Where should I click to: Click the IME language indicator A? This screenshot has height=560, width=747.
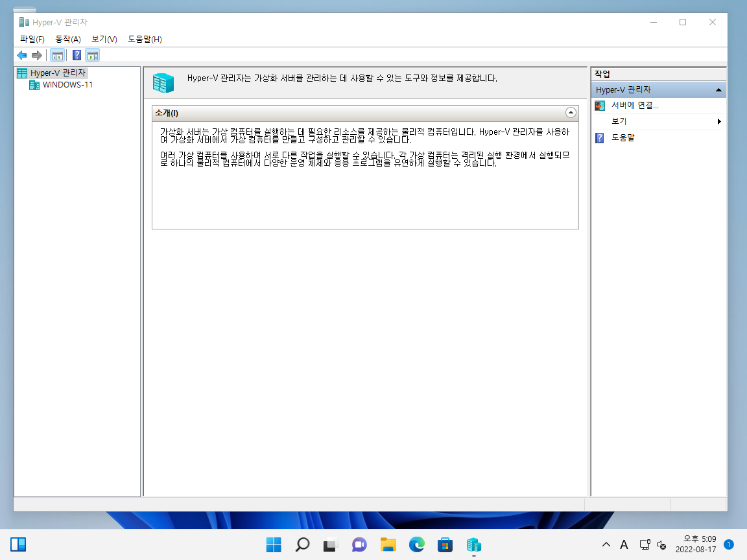tap(624, 544)
